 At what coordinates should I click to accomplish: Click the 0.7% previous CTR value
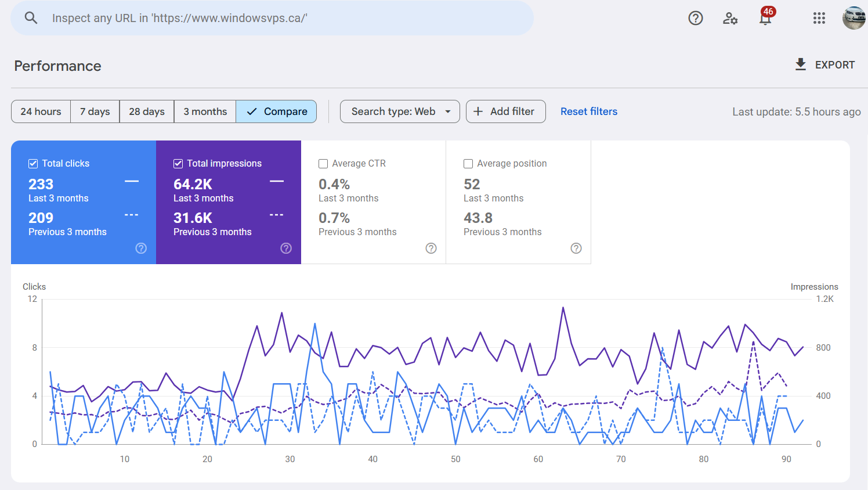[334, 218]
